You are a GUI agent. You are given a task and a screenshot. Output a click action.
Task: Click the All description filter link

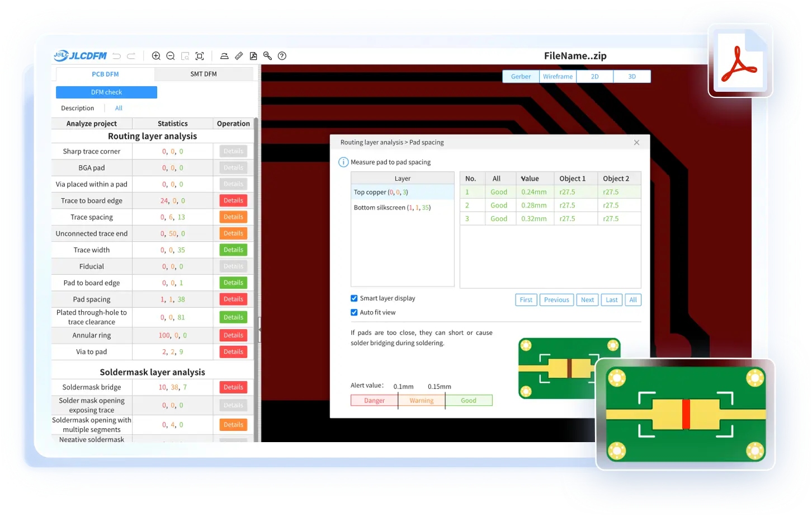pos(119,108)
